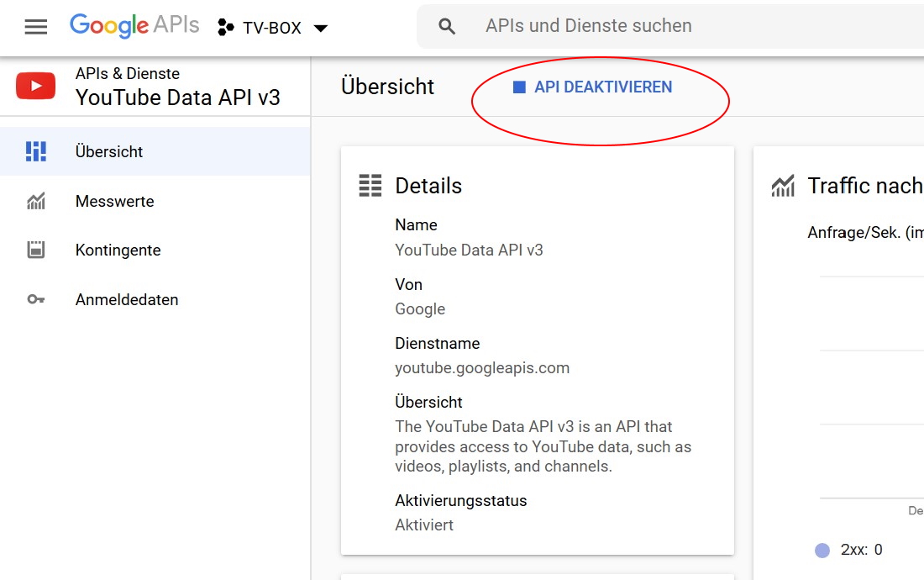Click the Anfrage/Sek. chart label
This screenshot has width=924, height=580.
point(865,232)
